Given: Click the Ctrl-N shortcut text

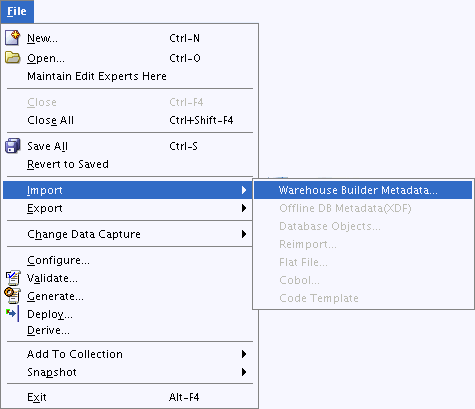Looking at the screenshot, I should [184, 38].
